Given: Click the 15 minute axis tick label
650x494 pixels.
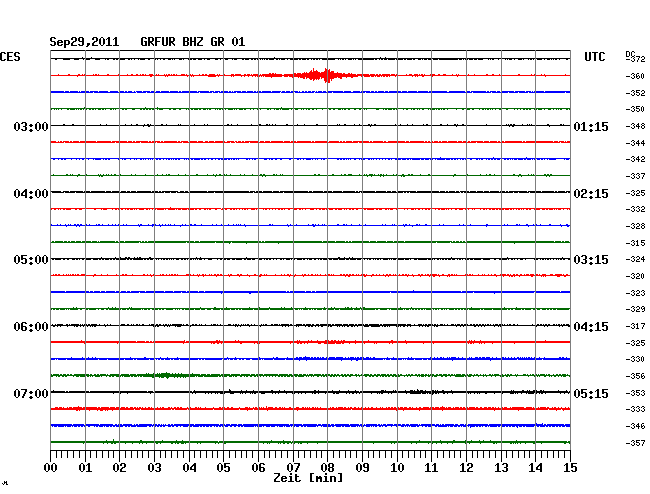Looking at the screenshot, I should point(570,467).
